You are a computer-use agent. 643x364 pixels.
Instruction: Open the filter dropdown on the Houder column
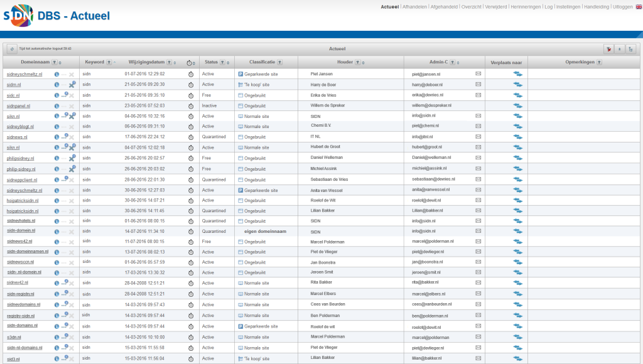[358, 62]
